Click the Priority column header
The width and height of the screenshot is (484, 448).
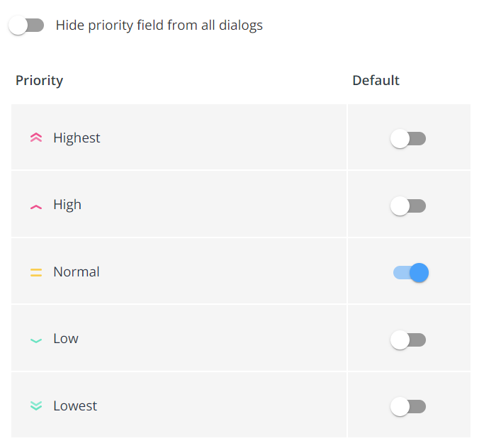click(x=39, y=81)
